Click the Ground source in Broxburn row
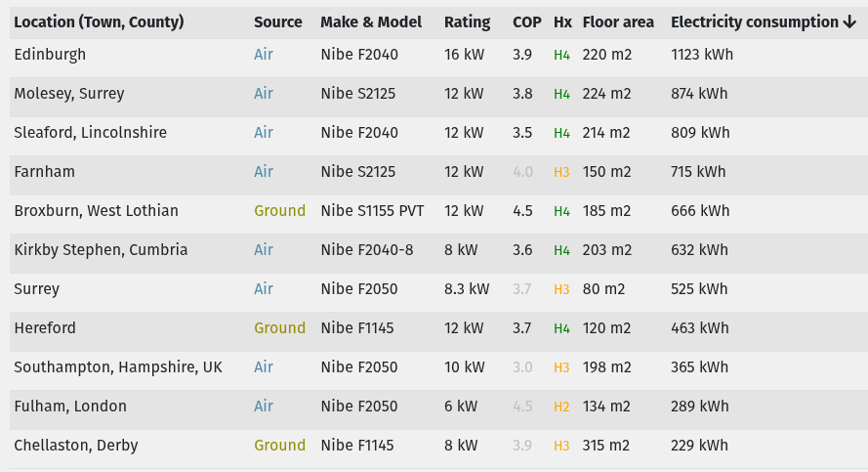Viewport: 868px width, 472px height. click(279, 211)
